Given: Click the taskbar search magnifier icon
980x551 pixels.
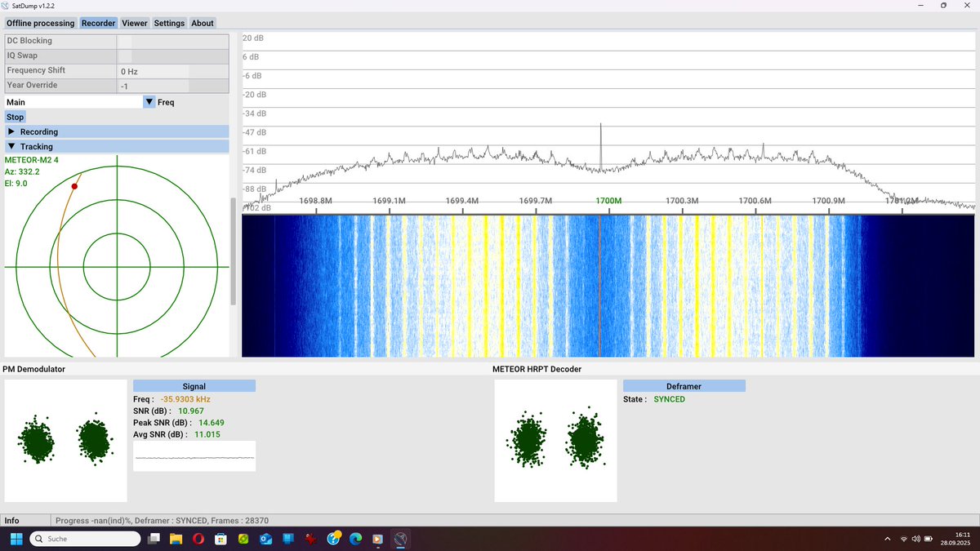Looking at the screenshot, I should click(x=38, y=539).
